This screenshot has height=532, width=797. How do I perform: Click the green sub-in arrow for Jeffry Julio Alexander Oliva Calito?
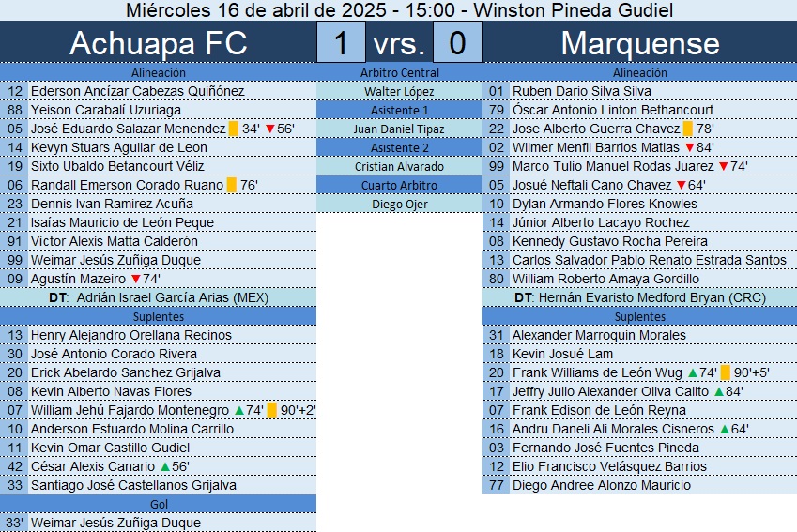pyautogui.click(x=719, y=392)
